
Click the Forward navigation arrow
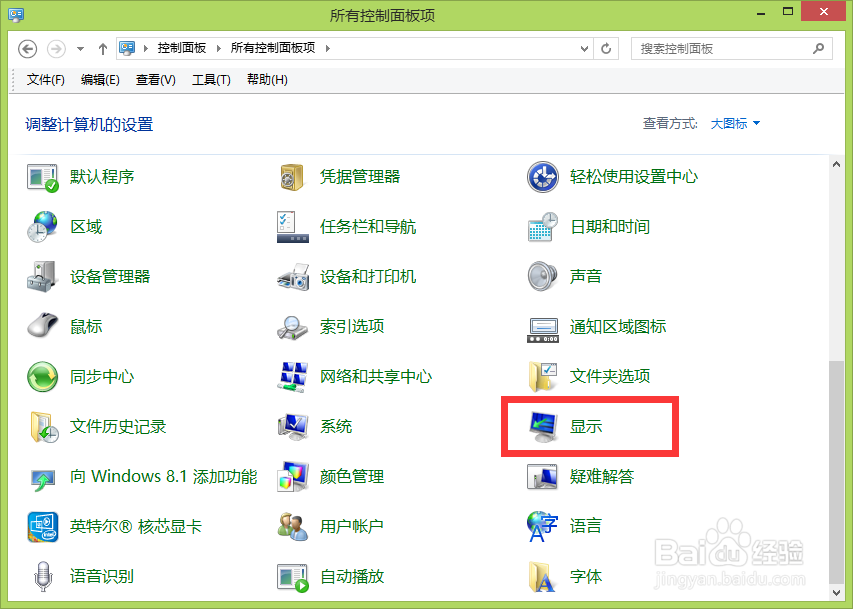click(x=56, y=49)
